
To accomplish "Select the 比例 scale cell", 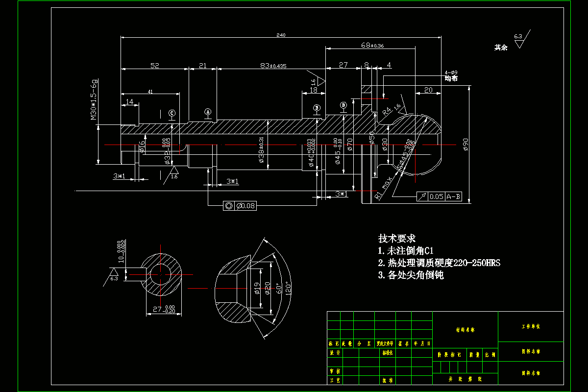I will (x=490, y=354).
